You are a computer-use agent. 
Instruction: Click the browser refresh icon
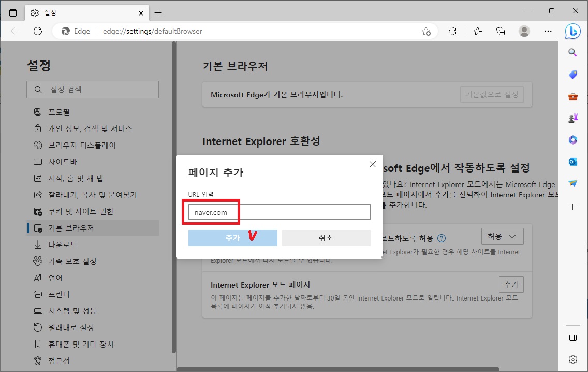38,31
